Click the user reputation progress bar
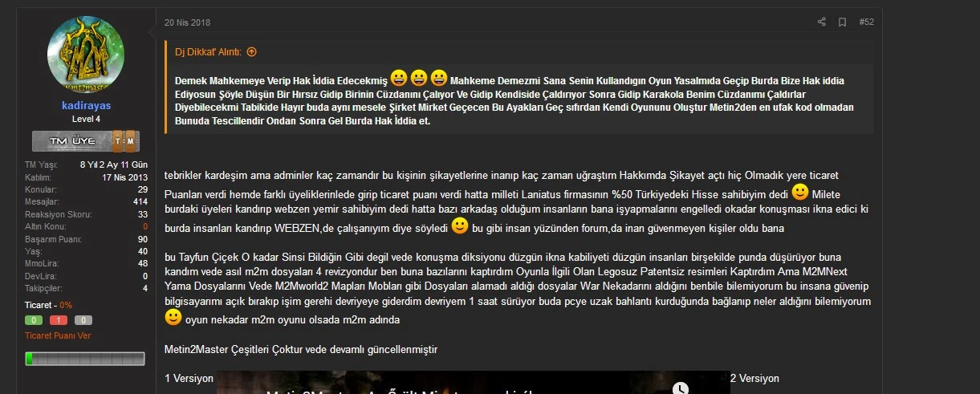 pyautogui.click(x=86, y=358)
